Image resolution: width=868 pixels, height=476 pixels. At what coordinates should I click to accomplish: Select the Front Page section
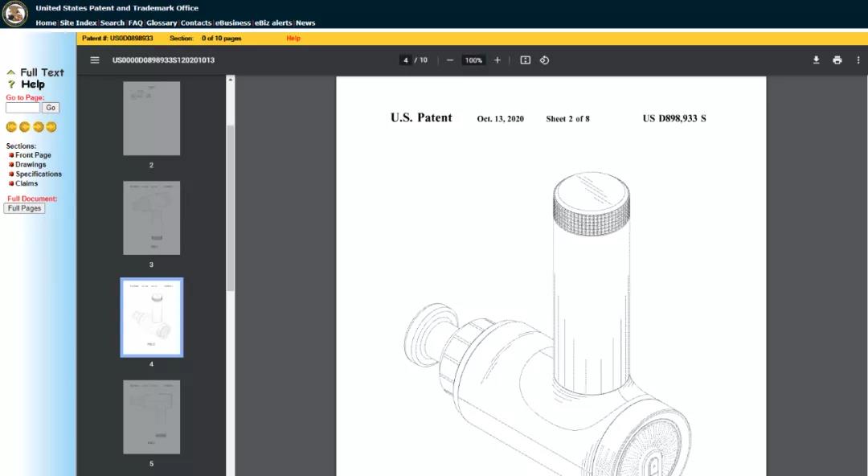(33, 155)
